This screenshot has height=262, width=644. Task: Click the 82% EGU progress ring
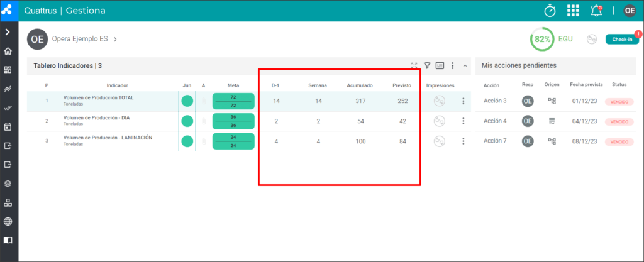(541, 40)
